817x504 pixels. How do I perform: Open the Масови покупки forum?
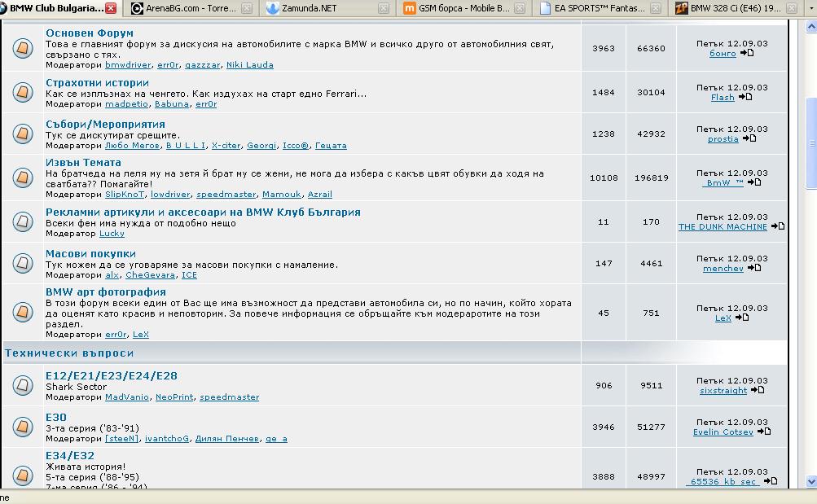[90, 253]
